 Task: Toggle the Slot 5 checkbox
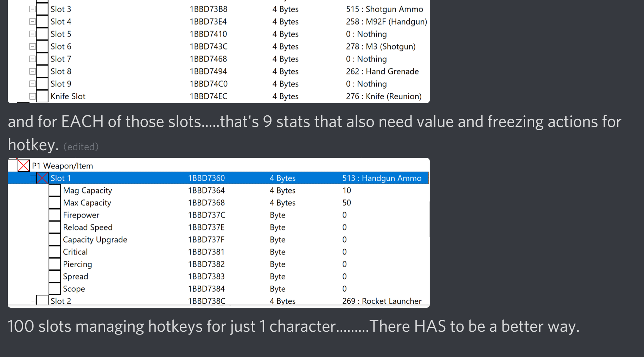click(42, 34)
